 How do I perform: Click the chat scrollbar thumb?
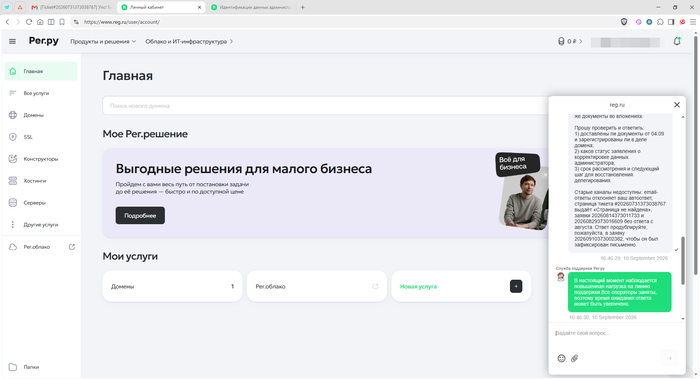pos(683,260)
